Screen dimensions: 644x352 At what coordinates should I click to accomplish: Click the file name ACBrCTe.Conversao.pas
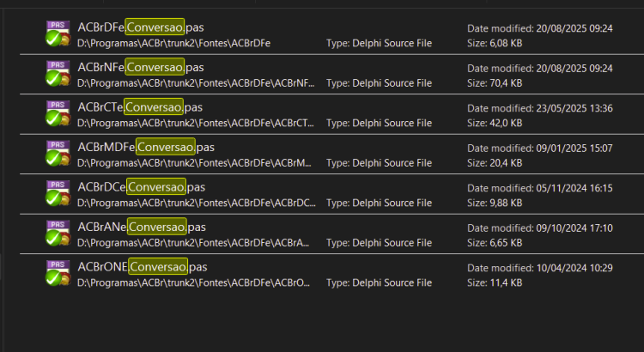[x=140, y=106]
